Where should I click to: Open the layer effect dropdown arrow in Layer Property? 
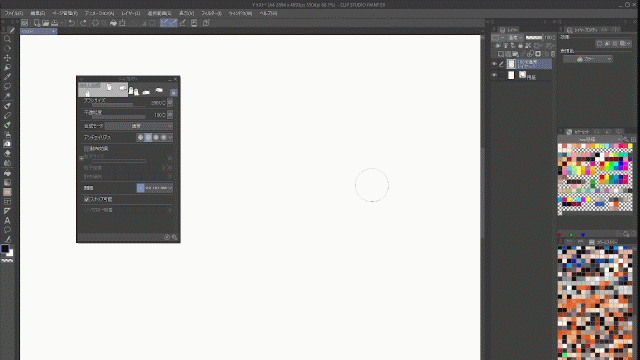[x=629, y=43]
